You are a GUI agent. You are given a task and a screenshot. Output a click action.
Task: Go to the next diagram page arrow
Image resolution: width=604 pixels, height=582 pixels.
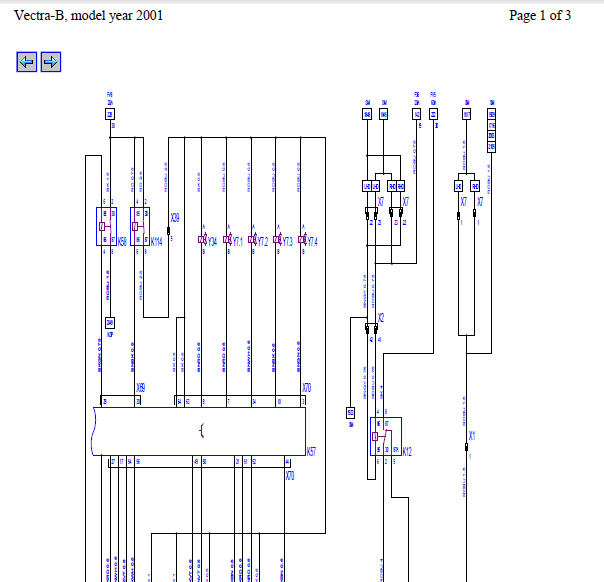[51, 62]
